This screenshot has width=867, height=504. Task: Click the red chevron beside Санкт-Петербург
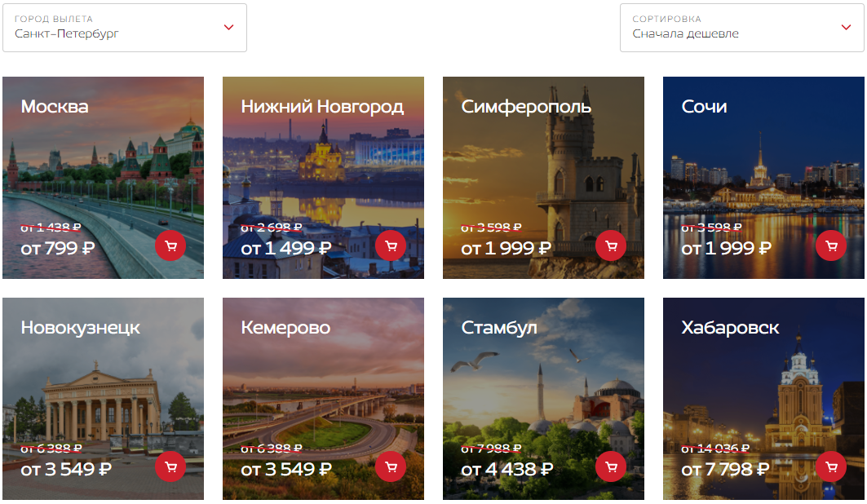pos(228,27)
